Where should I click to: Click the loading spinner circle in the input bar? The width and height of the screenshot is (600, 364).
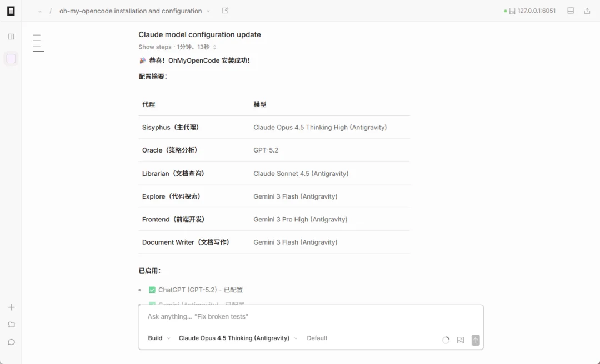[446, 340]
